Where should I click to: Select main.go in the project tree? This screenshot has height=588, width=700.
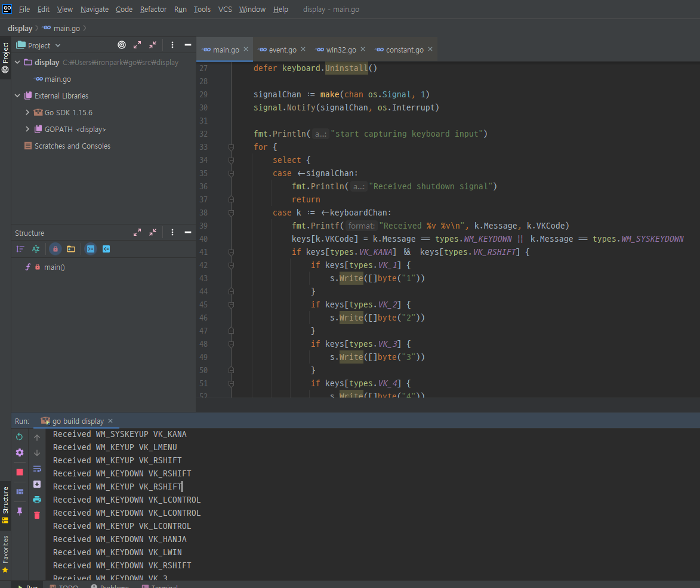pyautogui.click(x=58, y=79)
